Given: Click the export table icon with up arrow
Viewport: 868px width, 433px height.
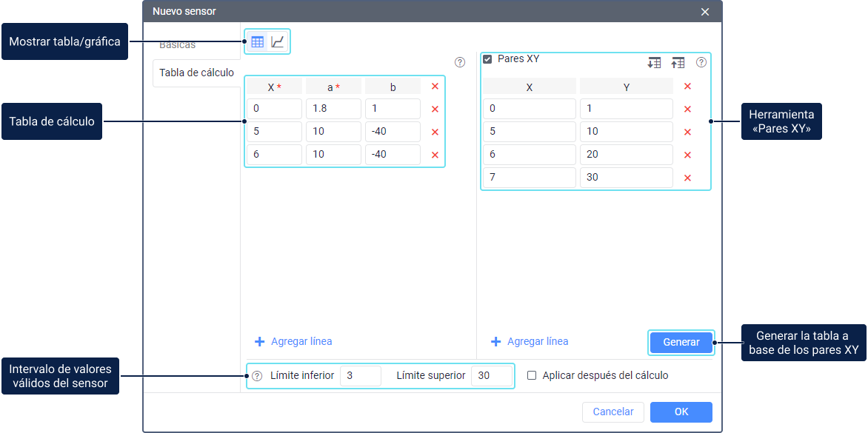Looking at the screenshot, I should tap(678, 62).
